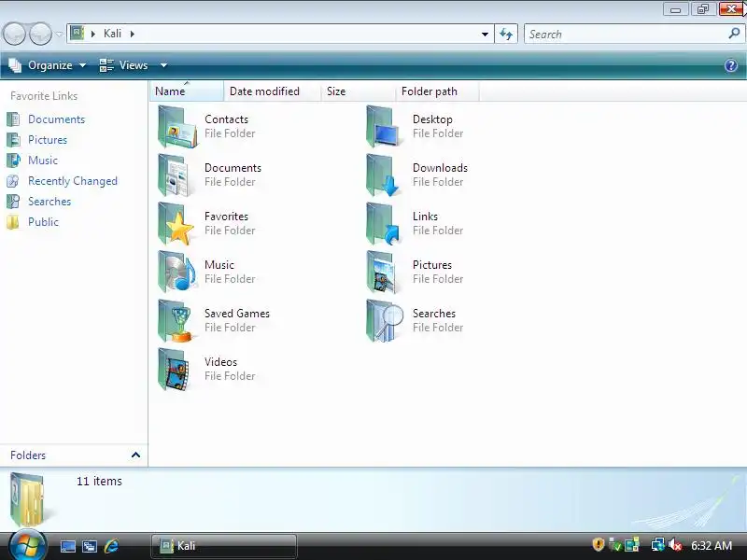This screenshot has height=560, width=747.
Task: Click the Music icon in Favorite Links
Action: click(x=13, y=160)
